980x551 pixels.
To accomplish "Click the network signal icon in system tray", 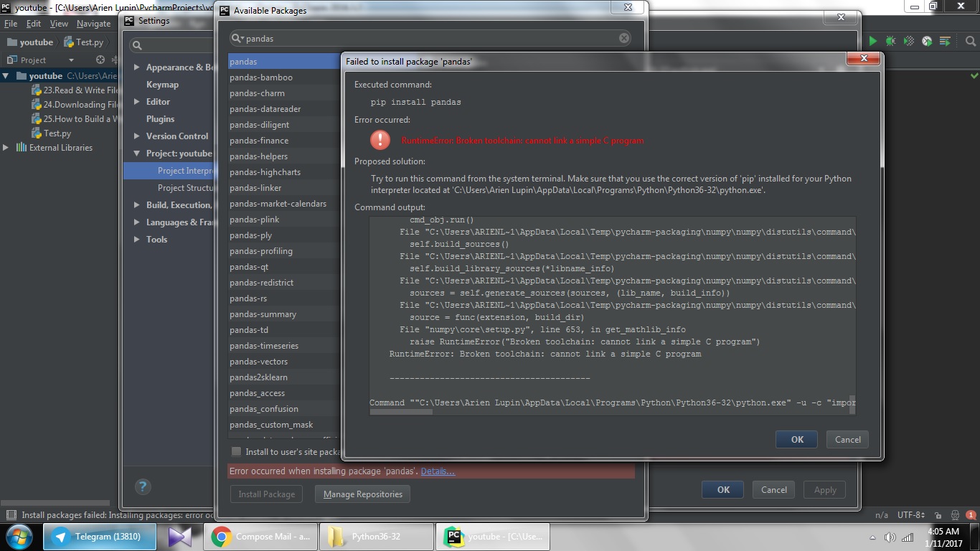I will pos(908,537).
